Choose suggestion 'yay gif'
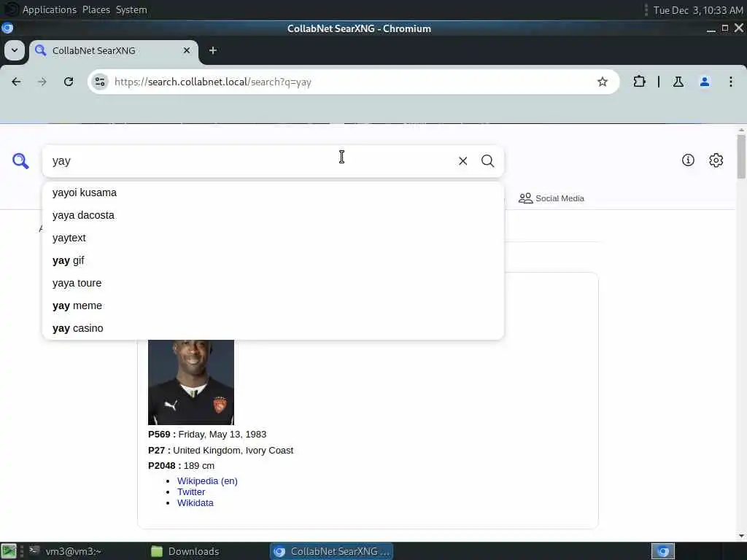 click(273, 260)
